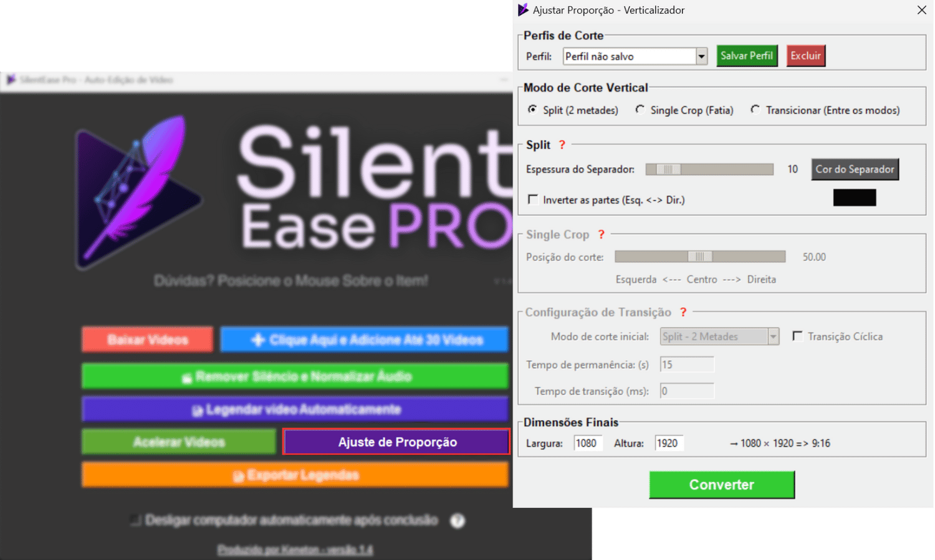Click the Espessura do Separador slider
The width and height of the screenshot is (935, 560).
709,169
